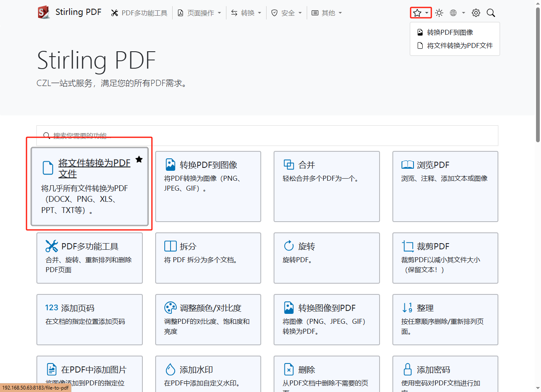Screen dimensions: 541x392
Task: Click the crop icon for 裁剪PDF
Action: point(407,246)
